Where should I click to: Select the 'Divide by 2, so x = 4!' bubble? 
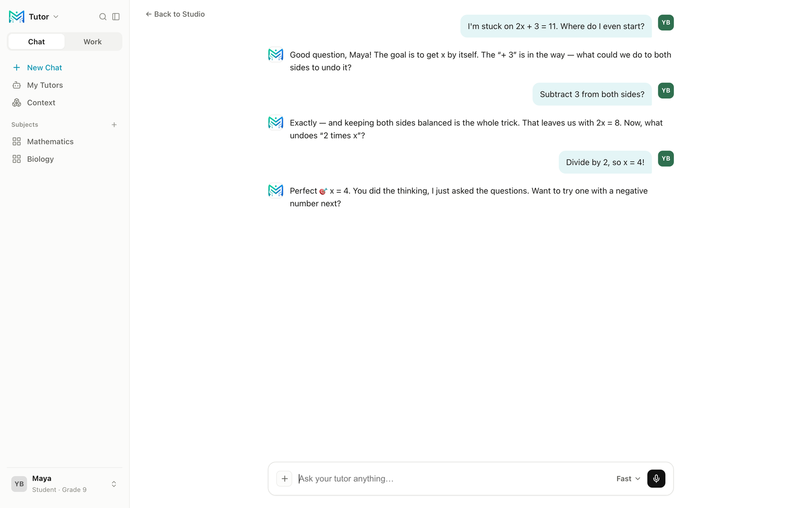click(605, 162)
